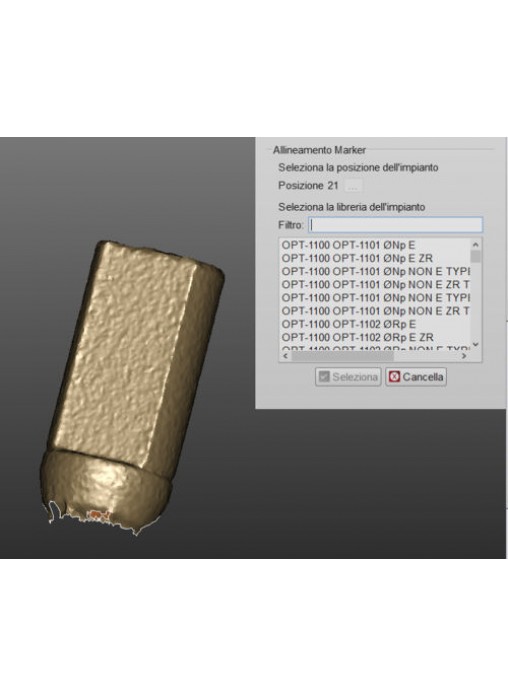Click the horizontal scroll-left arrow of list
The image size is (508, 696).
point(286,356)
